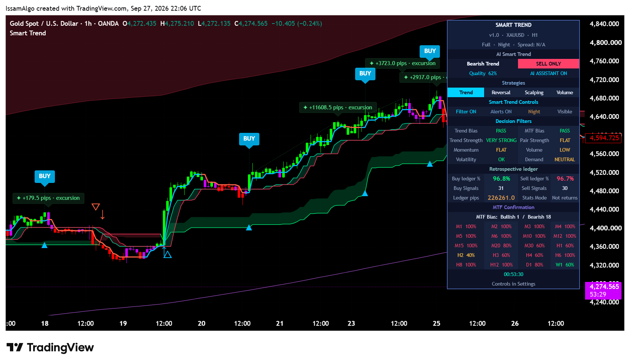
Task: Click the Ledger pips 226261.0 value
Action: [x=501, y=198]
